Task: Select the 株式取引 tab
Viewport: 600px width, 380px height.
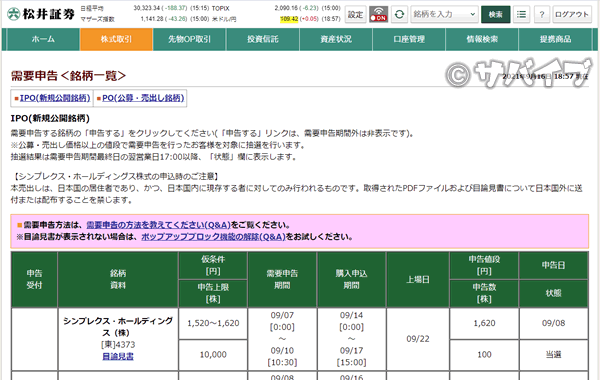Action: (x=116, y=39)
